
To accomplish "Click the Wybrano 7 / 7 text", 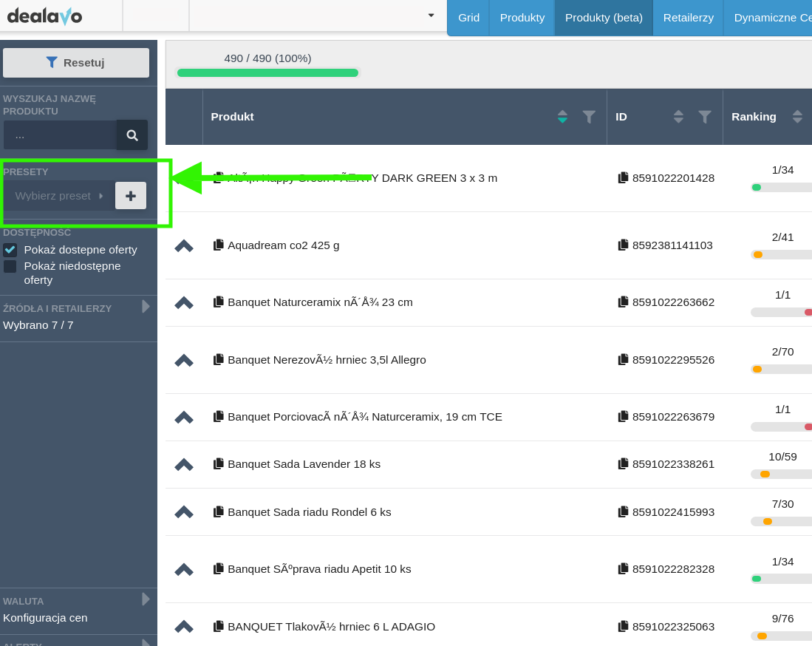I will 38,325.
